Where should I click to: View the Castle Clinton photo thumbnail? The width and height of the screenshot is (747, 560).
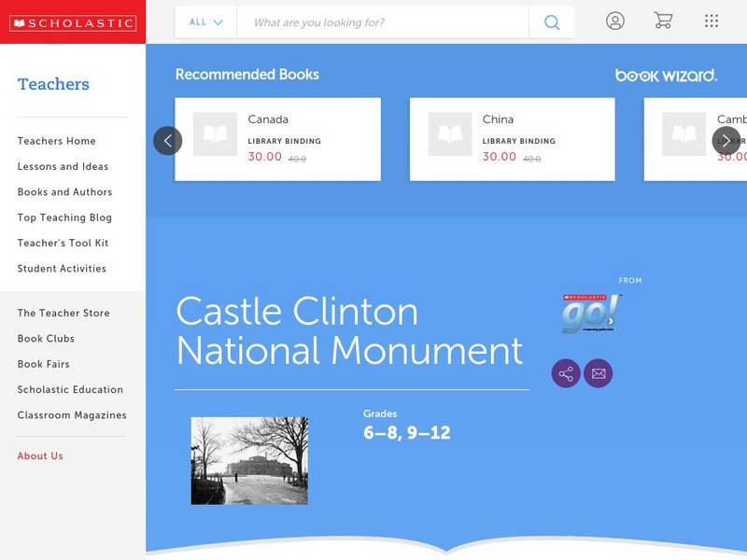248,460
